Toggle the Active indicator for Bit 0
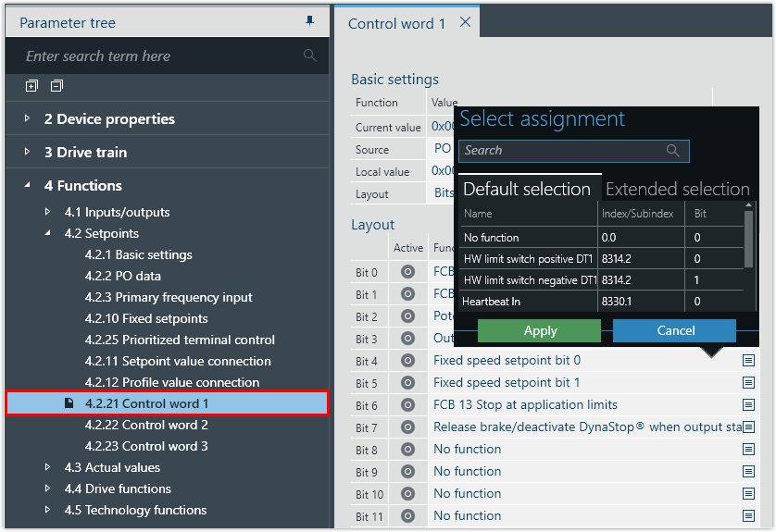 pos(407,272)
